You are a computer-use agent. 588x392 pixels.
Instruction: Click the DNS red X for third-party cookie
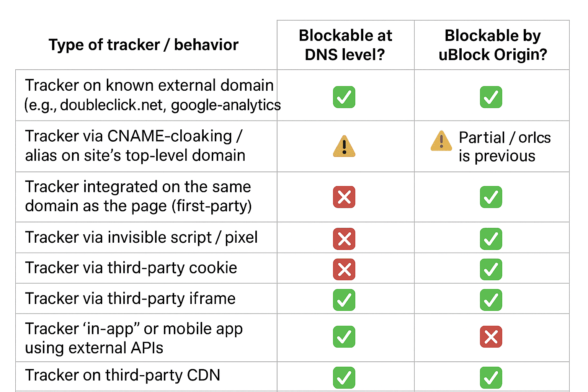pos(344,269)
